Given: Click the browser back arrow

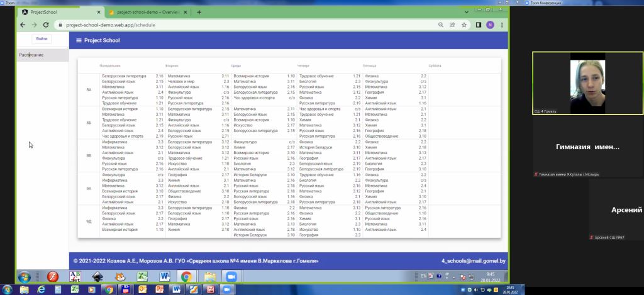Looking at the screenshot, I should [23, 25].
